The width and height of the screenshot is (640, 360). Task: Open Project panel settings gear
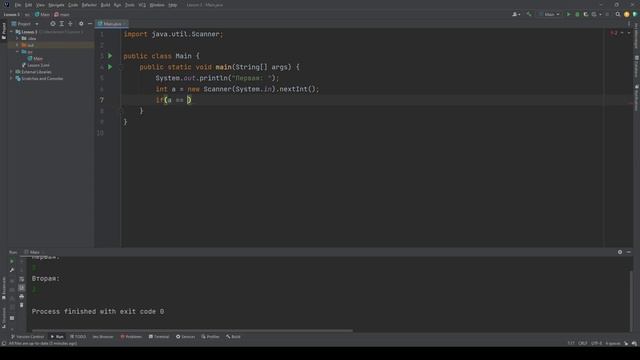81,24
